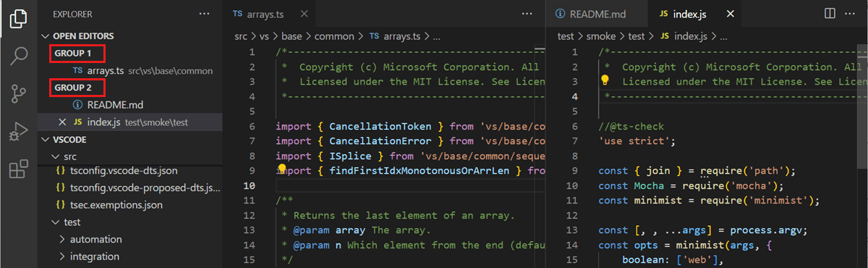Close the index.js entry in Open Editors
868x268 pixels.
coord(61,122)
